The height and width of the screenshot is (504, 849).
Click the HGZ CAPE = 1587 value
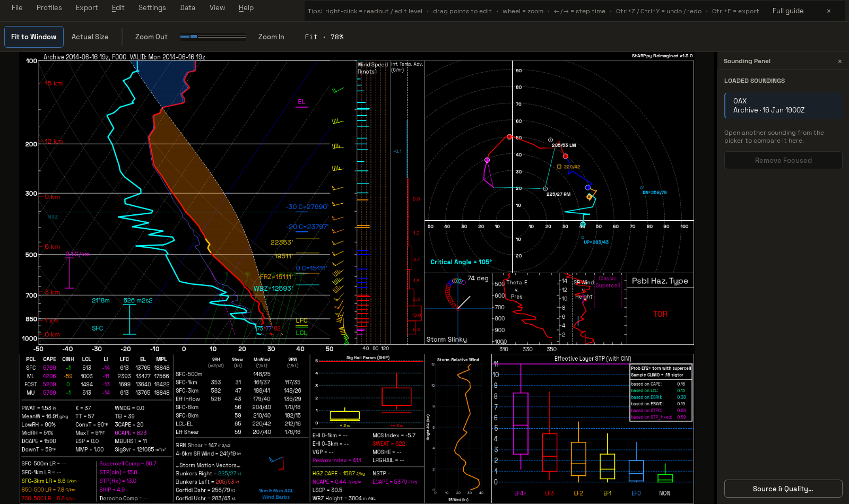(x=339, y=473)
